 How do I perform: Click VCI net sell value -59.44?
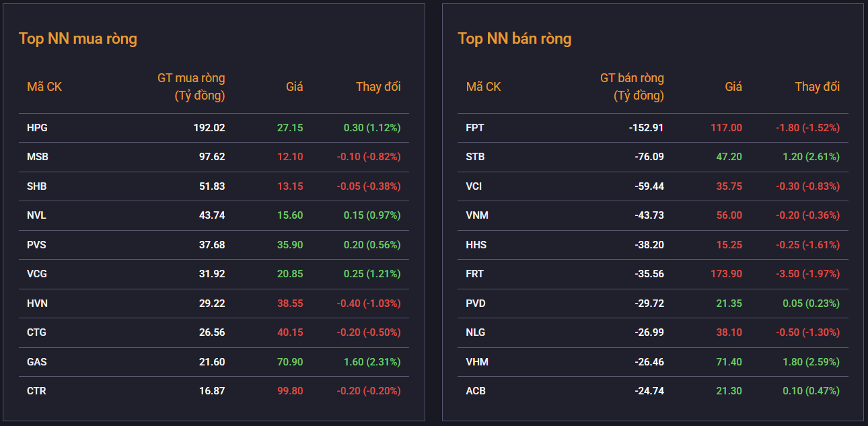tap(649, 186)
